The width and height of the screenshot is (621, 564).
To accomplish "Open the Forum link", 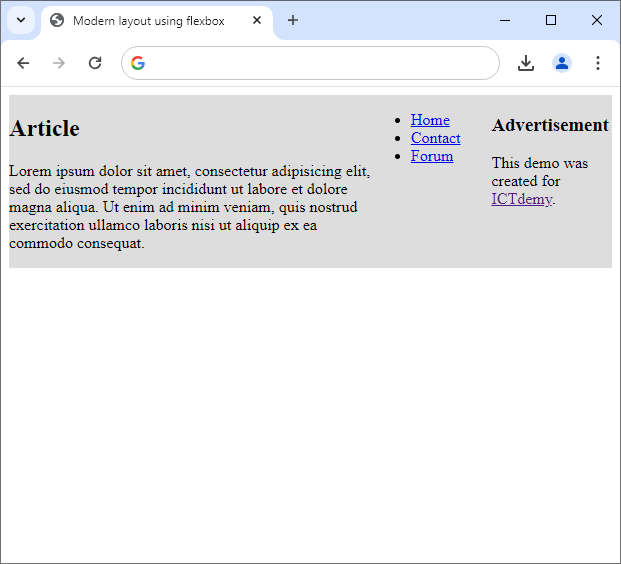I will coord(432,156).
